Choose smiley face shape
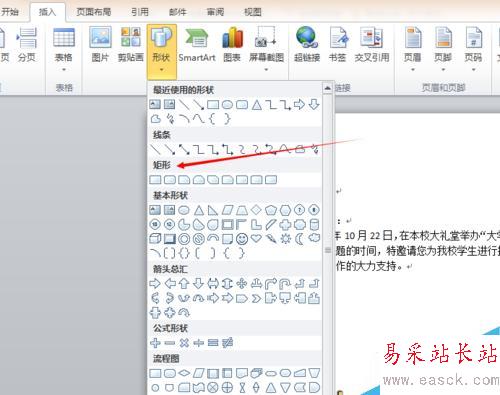The height and width of the screenshot is (395, 500). point(242,239)
